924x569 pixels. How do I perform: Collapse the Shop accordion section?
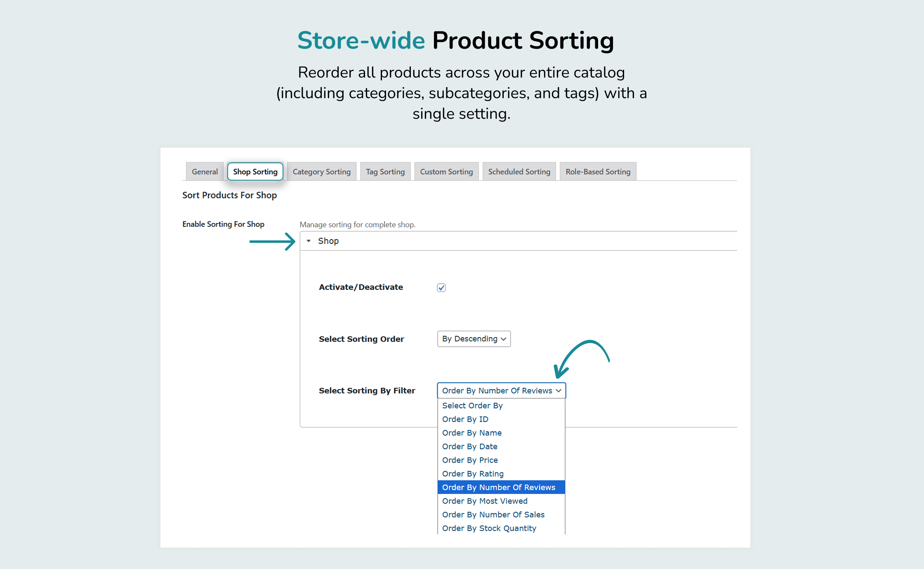coord(519,241)
